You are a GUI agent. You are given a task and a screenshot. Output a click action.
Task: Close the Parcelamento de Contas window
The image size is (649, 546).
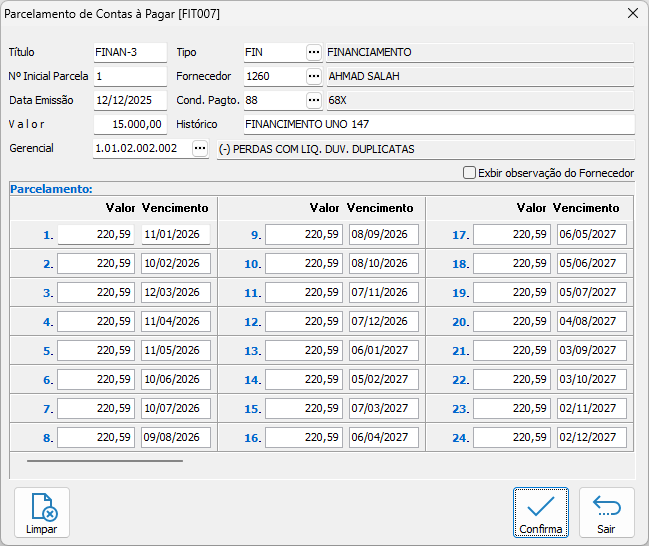click(632, 14)
